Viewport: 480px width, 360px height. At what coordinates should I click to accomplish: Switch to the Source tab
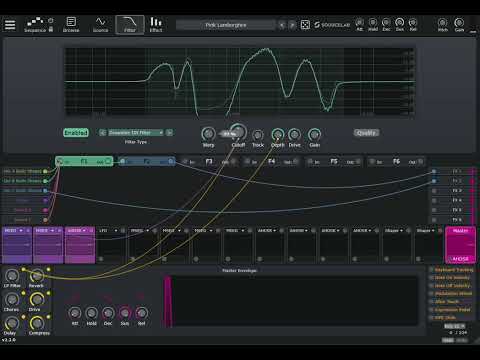pos(100,25)
